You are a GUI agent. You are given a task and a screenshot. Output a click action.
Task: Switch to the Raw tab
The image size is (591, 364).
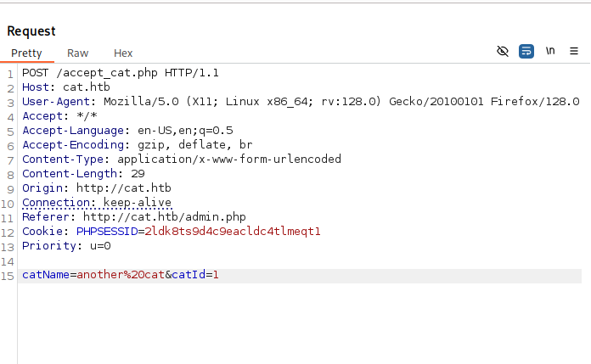coord(77,53)
